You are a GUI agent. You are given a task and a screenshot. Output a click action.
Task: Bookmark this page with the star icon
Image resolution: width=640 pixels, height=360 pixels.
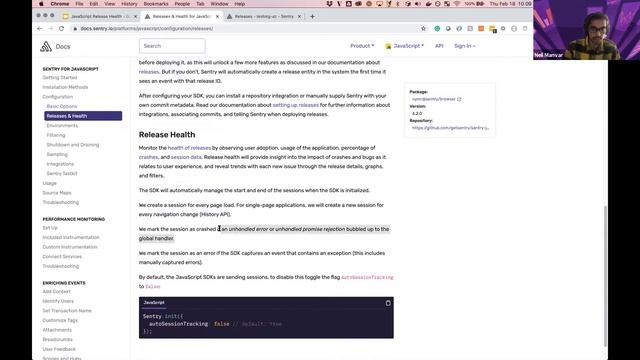click(x=423, y=29)
